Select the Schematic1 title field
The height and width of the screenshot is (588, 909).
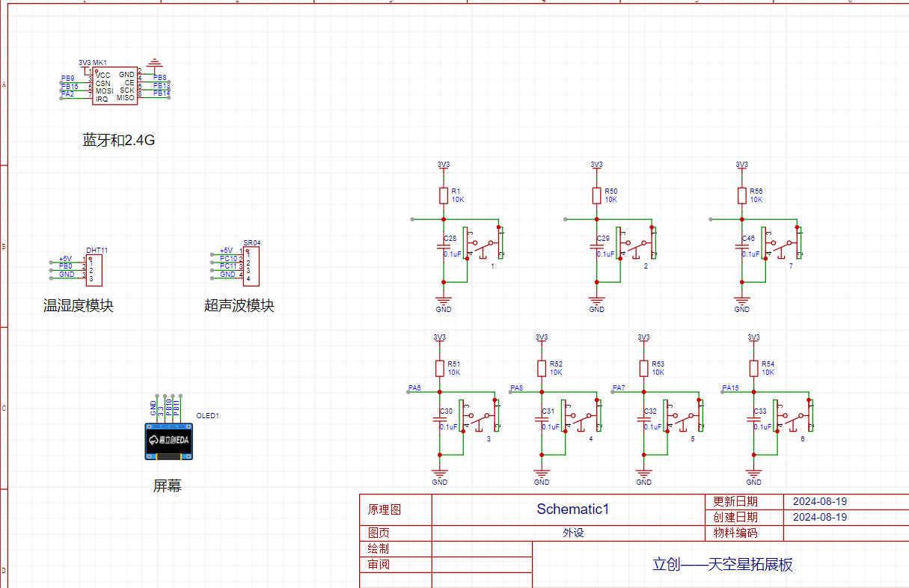pyautogui.click(x=572, y=509)
